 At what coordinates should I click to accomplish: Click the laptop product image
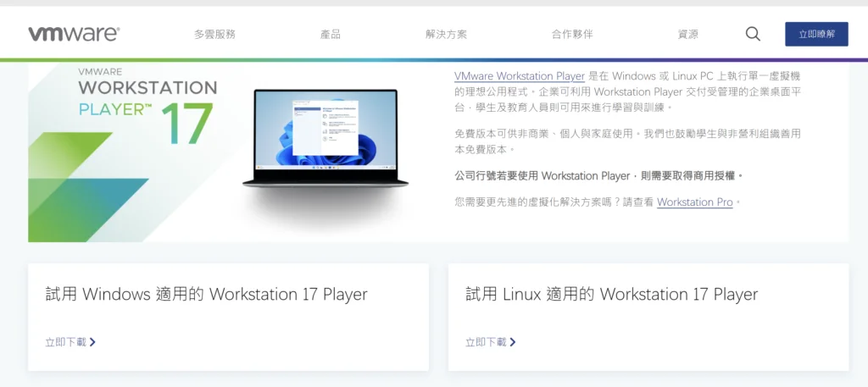(x=325, y=139)
